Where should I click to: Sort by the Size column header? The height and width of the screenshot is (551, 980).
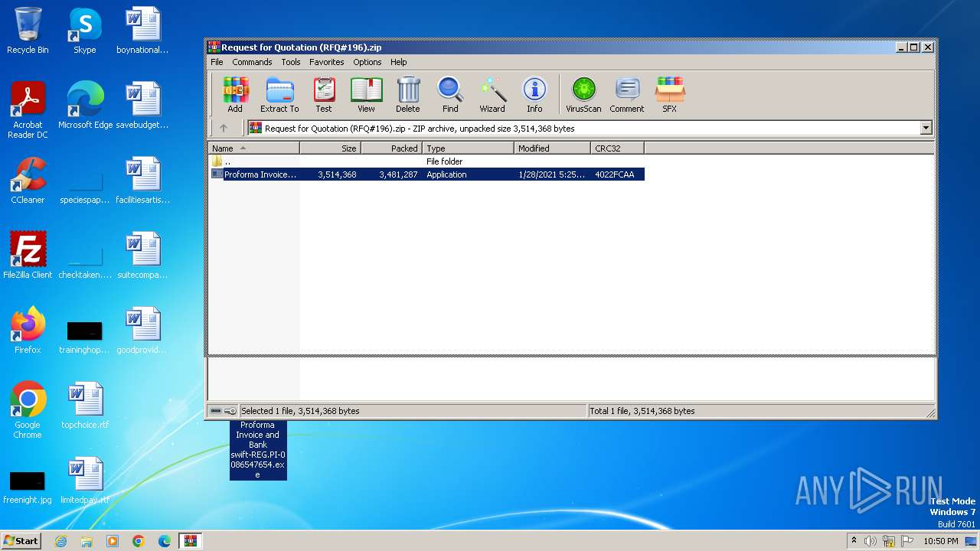(x=331, y=148)
